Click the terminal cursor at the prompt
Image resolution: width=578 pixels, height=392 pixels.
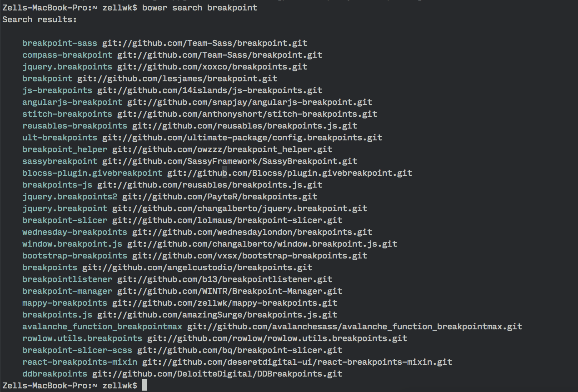(145, 386)
